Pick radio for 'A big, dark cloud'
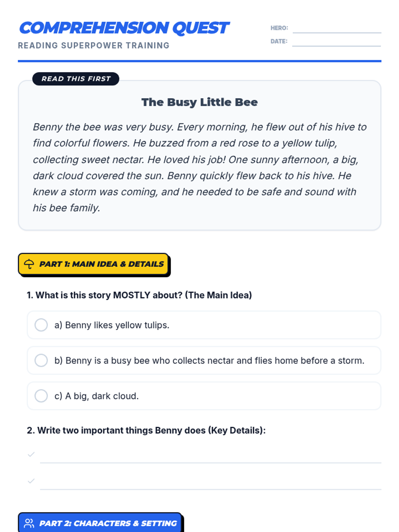 [x=41, y=396]
